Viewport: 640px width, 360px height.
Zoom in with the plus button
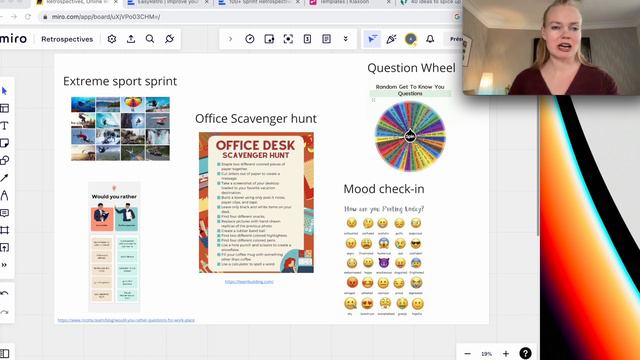[506, 353]
